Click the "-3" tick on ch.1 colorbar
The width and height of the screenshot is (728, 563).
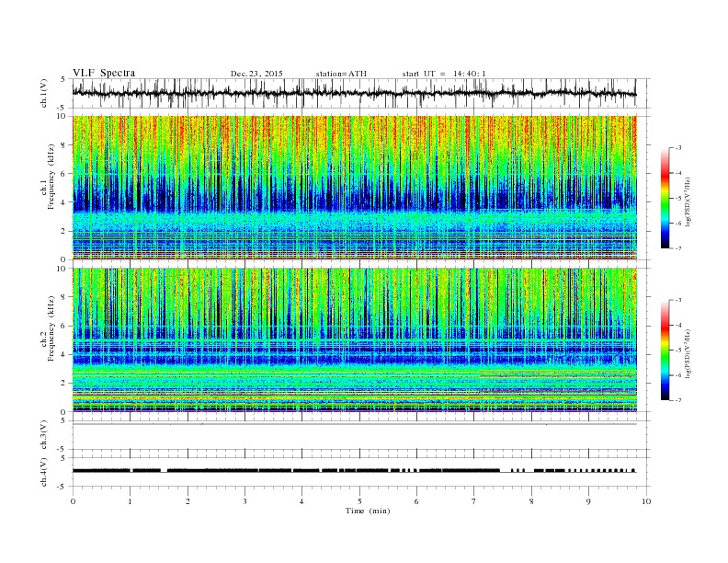(x=678, y=148)
